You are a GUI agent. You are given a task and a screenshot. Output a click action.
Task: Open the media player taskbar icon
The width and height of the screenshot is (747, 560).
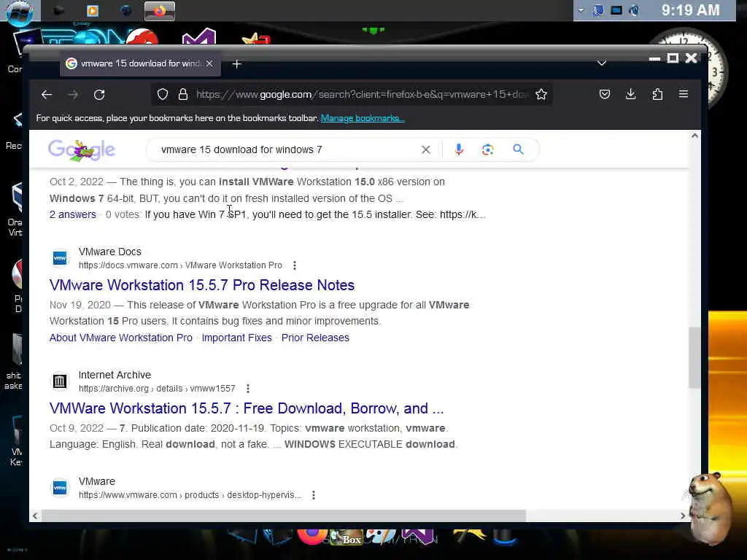pyautogui.click(x=93, y=10)
